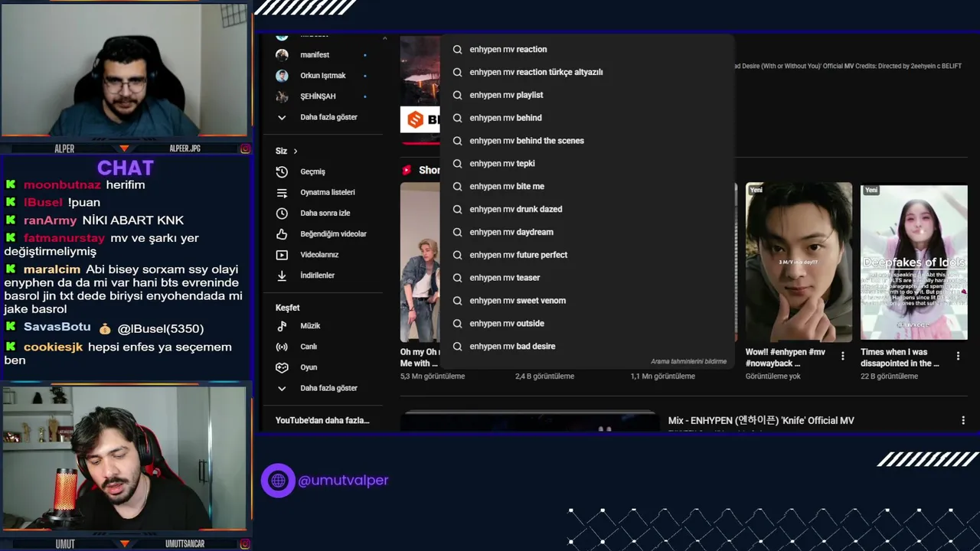Click chat username cookiesjk
Viewport: 980px width, 551px height.
(x=53, y=347)
